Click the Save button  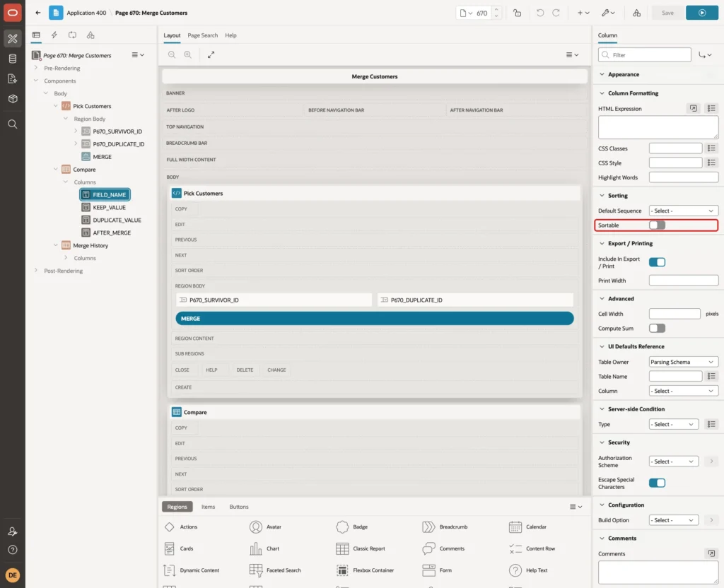click(x=667, y=13)
